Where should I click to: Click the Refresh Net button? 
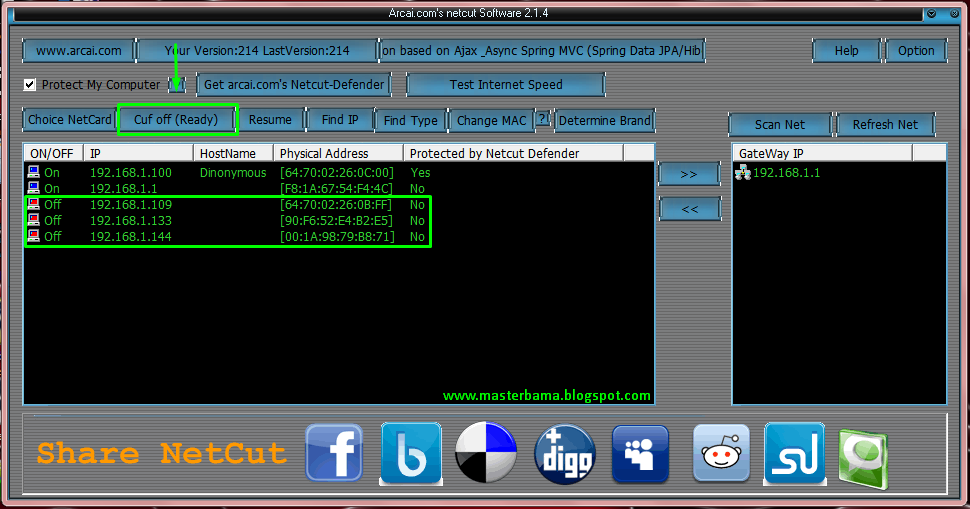point(885,124)
